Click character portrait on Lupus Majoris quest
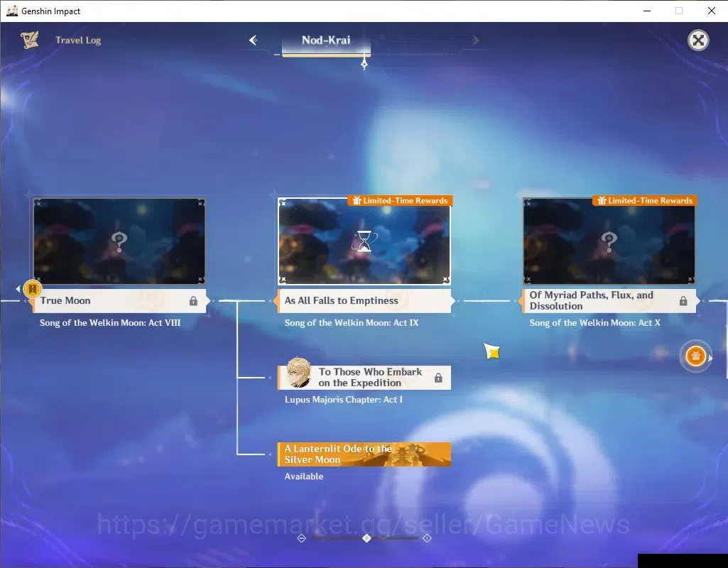This screenshot has width=728, height=568. (x=298, y=372)
